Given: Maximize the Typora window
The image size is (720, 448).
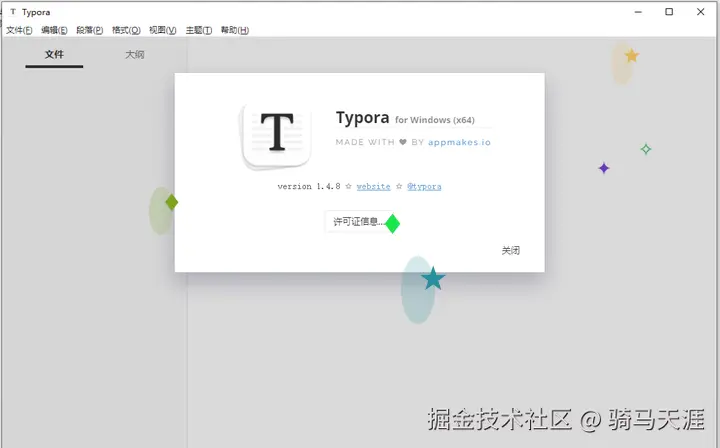Looking at the screenshot, I should point(669,12).
